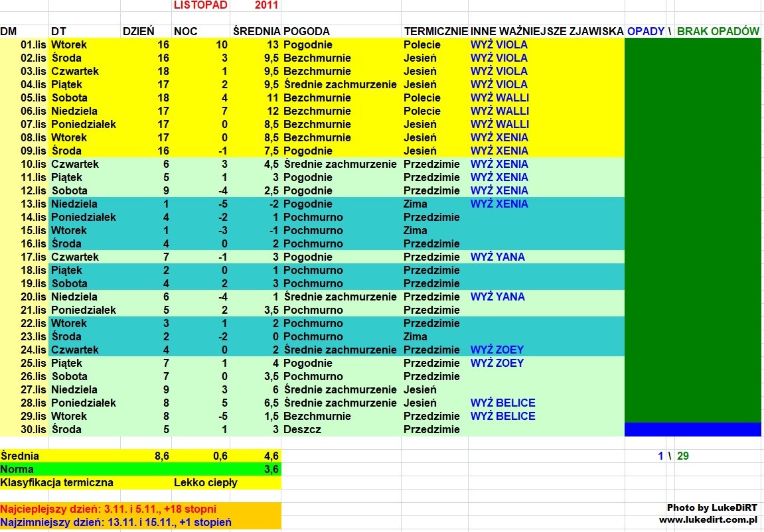Viewport: 764px width, 532px height.
Task: Click WYŻ BELICE in the 28.lis row
Action: (x=502, y=403)
